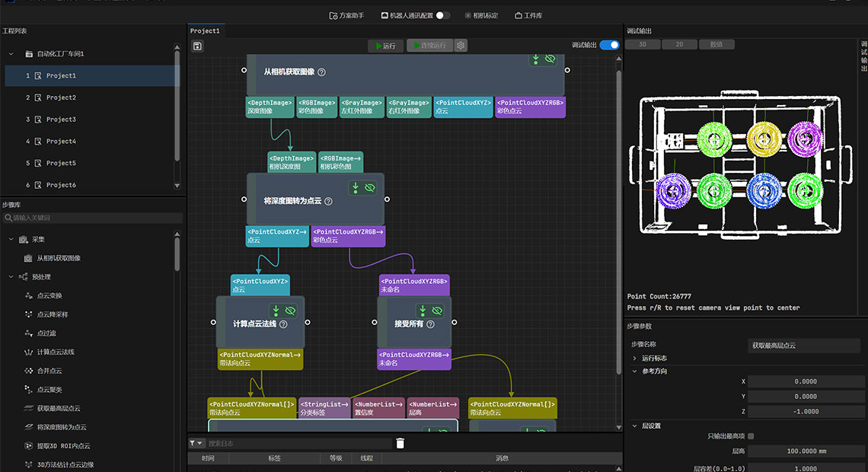Click the green download arrow on 接受所有 node
This screenshot has height=472, width=868.
click(x=423, y=311)
